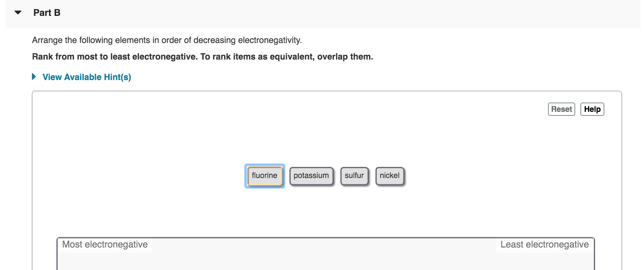Click the Reset button

click(561, 109)
